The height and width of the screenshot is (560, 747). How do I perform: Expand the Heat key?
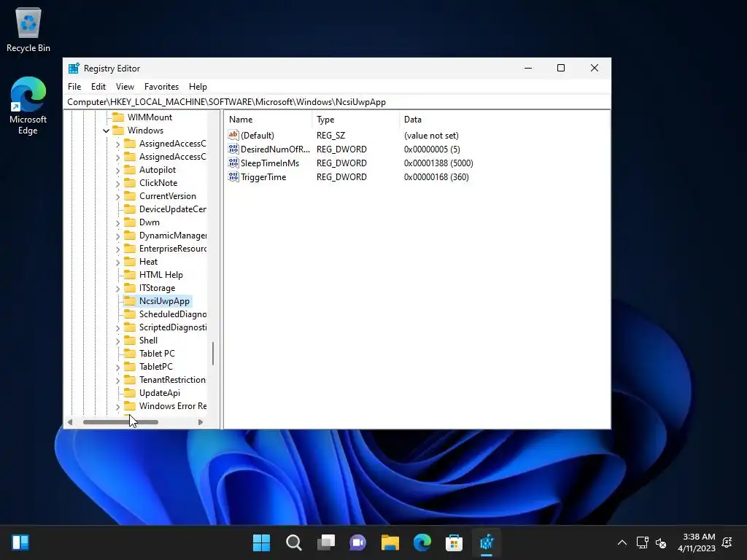click(117, 262)
